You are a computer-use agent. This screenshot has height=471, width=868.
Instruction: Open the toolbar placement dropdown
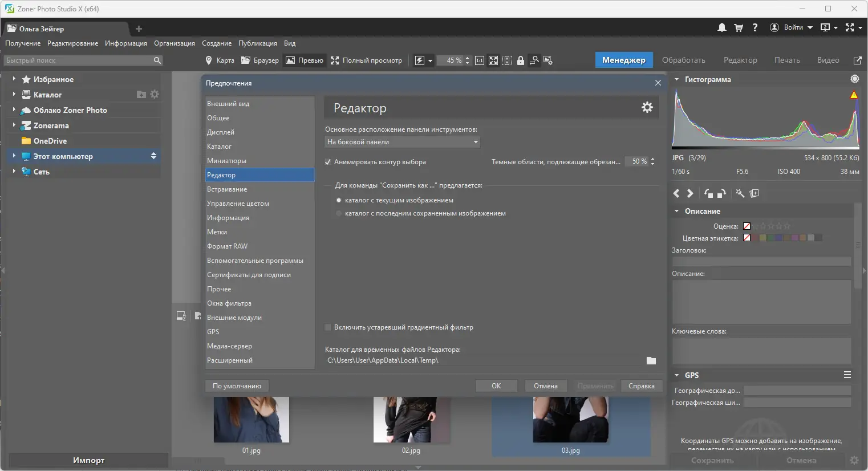point(402,142)
